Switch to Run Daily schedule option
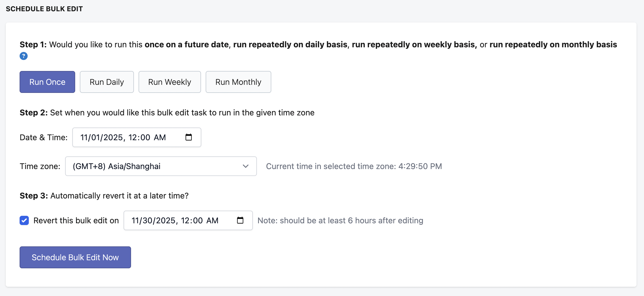This screenshot has width=644, height=296. point(107,82)
